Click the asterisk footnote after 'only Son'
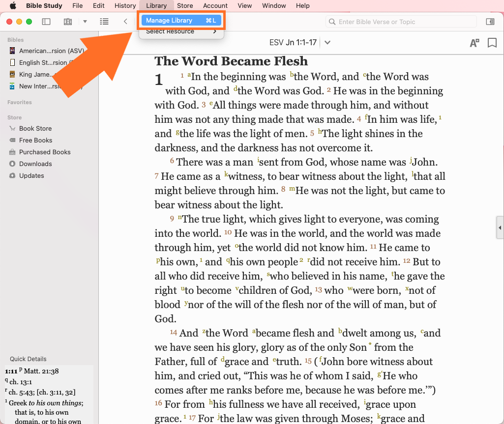This screenshot has width=504, height=424. pyautogui.click(x=370, y=345)
